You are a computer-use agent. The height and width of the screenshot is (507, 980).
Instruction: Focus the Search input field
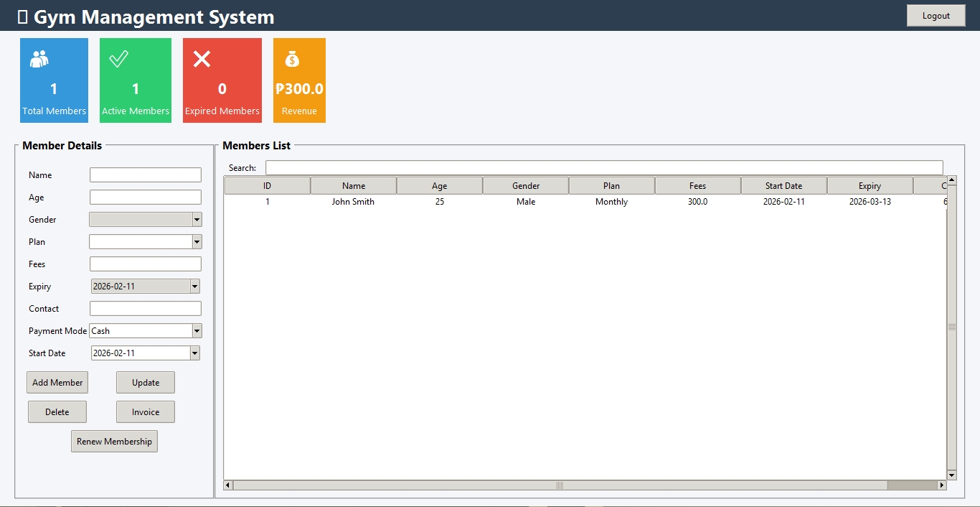click(x=603, y=168)
